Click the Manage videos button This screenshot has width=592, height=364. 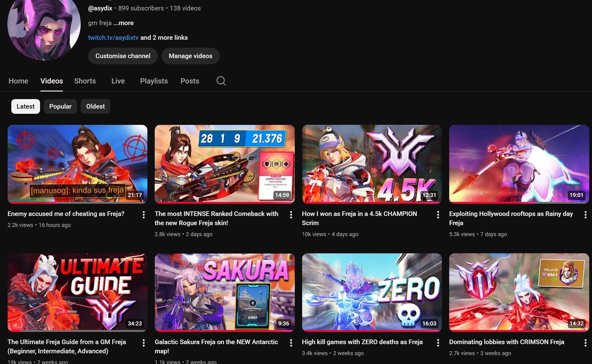190,56
